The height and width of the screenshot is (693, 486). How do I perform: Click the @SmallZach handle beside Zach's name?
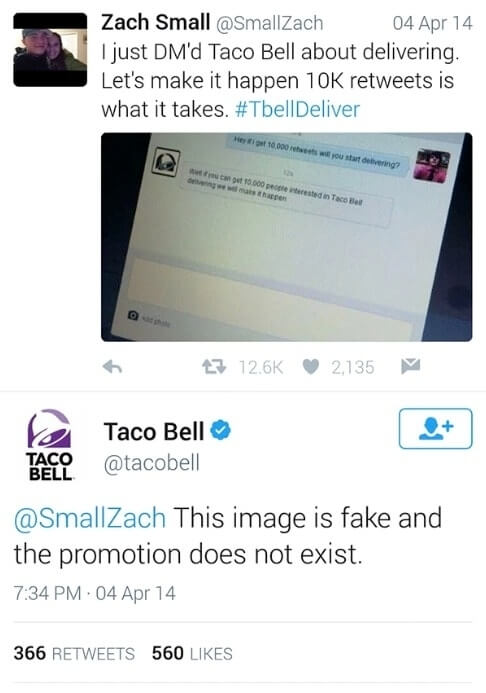coord(269,23)
